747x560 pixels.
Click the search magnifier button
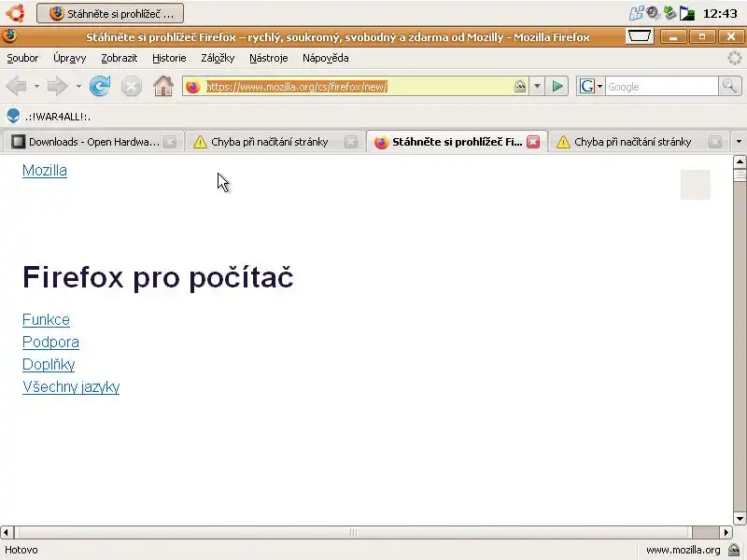[730, 87]
